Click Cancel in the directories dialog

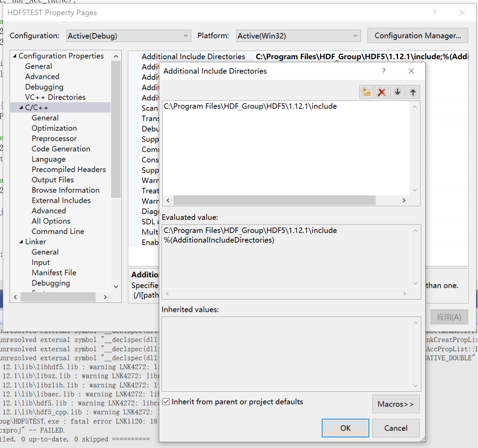click(396, 428)
